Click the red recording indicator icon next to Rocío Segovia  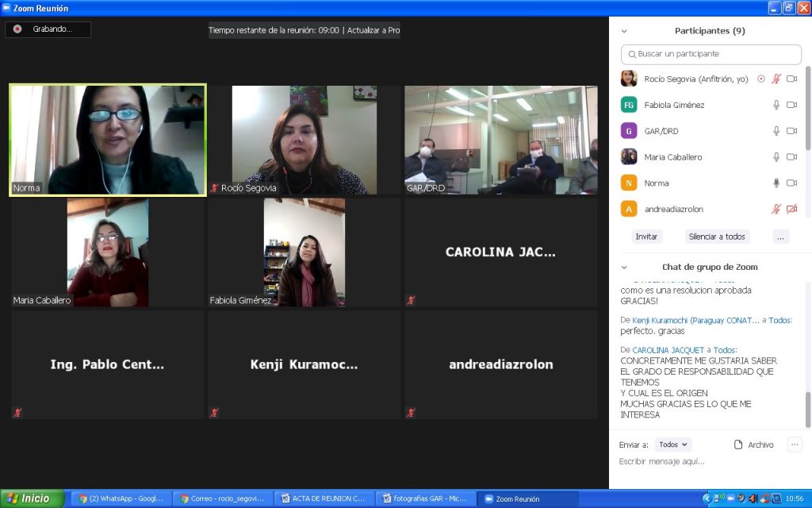coord(760,79)
